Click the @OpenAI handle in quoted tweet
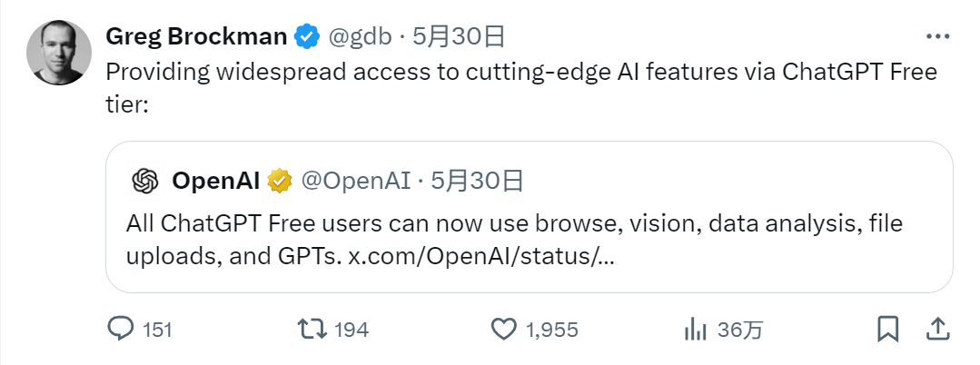The width and height of the screenshot is (980, 365). 355,182
